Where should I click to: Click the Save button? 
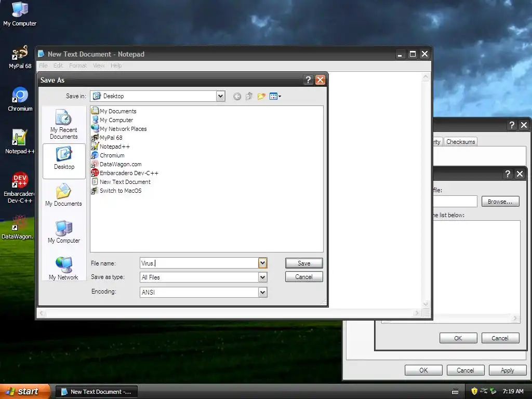click(303, 263)
